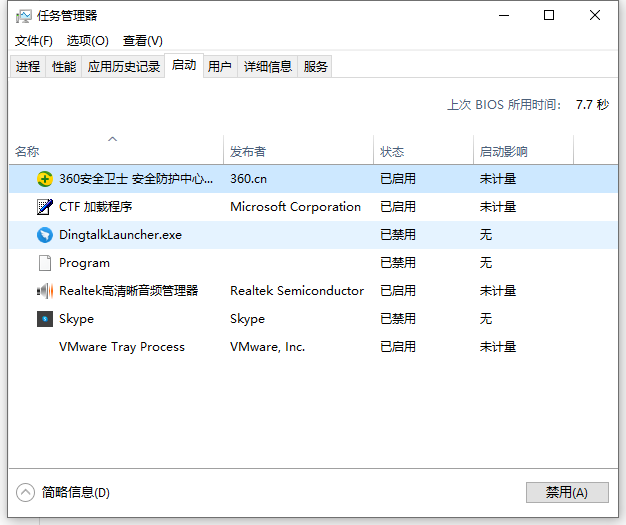Viewport: 626px width, 525px height.
Task: Click 未计量 impact in 360安全卫士 row
Action: [x=498, y=179]
